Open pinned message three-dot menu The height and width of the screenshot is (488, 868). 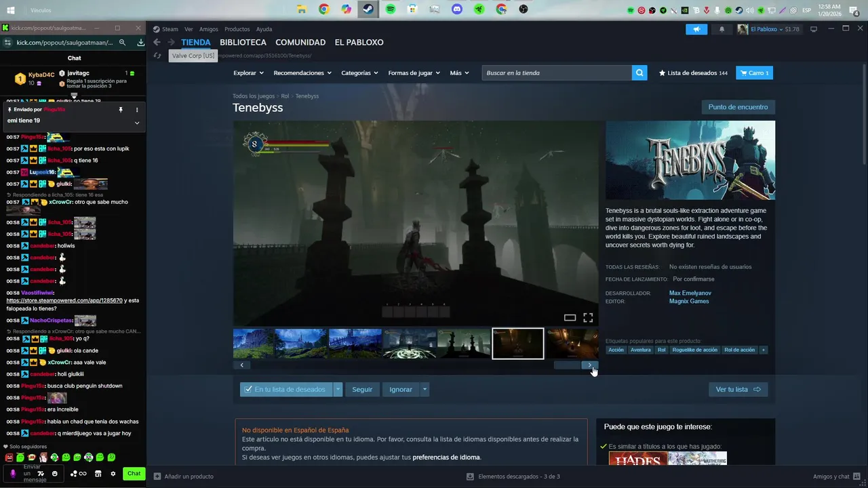tap(137, 110)
